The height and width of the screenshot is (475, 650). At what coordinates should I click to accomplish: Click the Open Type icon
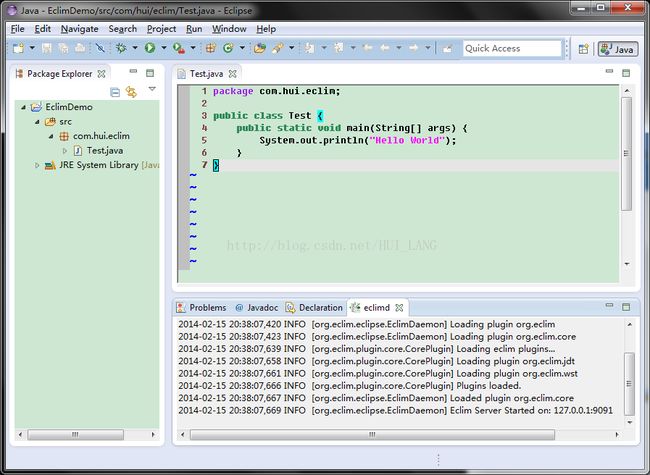260,48
